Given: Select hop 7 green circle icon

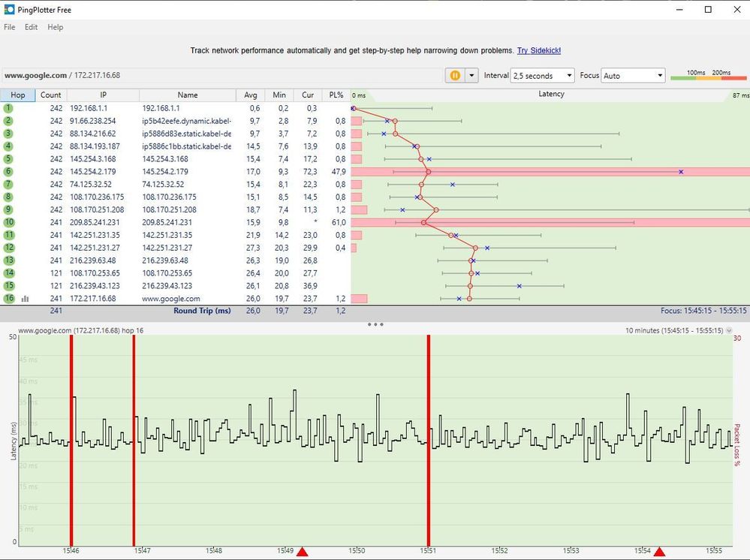Looking at the screenshot, I should point(8,184).
